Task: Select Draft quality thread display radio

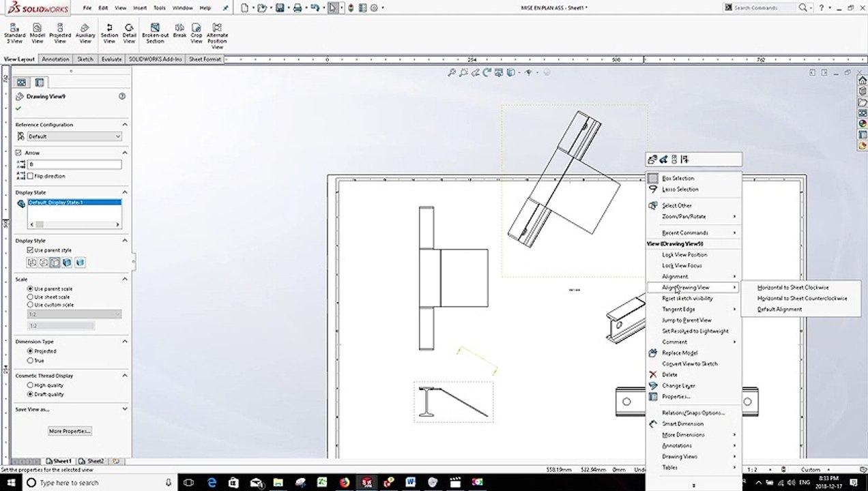Action: 30,394
